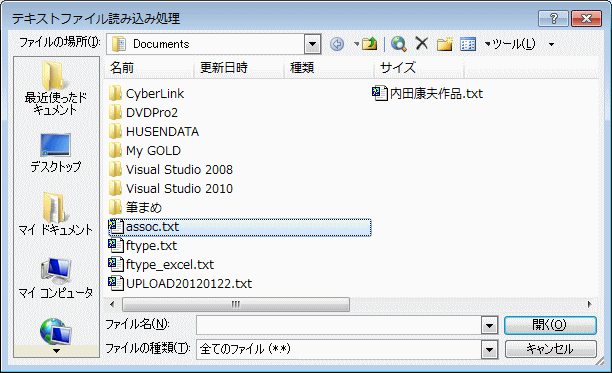The width and height of the screenshot is (612, 373).
Task: Open toolbar options arrow right of ツール
Action: [x=552, y=44]
